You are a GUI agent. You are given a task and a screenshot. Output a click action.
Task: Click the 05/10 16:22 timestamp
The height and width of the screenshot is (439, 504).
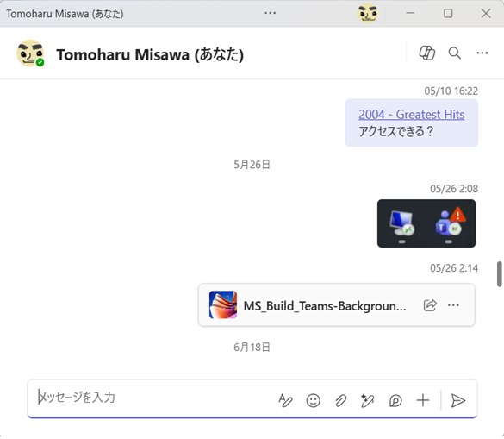[451, 91]
